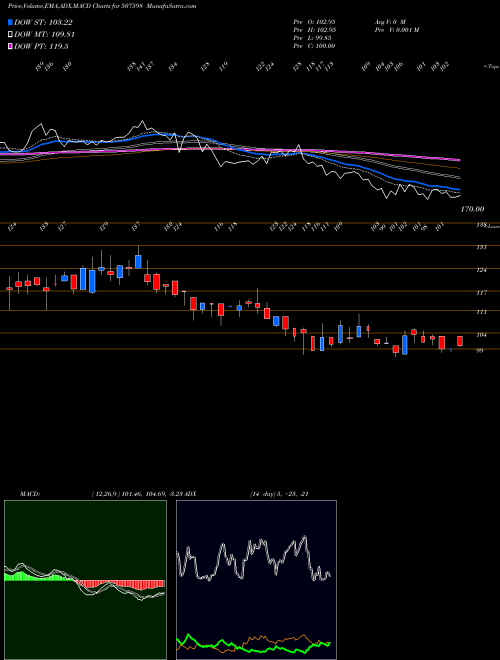Click the last red candlestick on the right
The height and width of the screenshot is (660, 500).
click(x=460, y=341)
